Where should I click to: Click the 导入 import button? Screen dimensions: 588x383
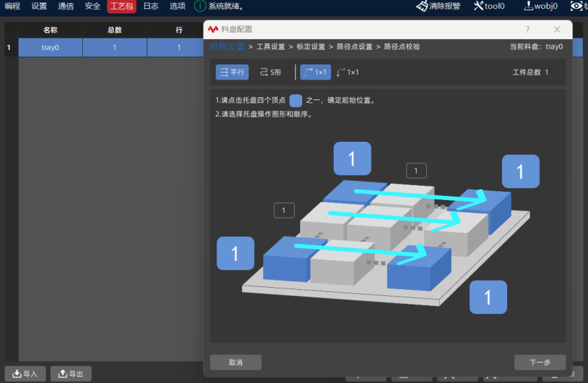(25, 373)
